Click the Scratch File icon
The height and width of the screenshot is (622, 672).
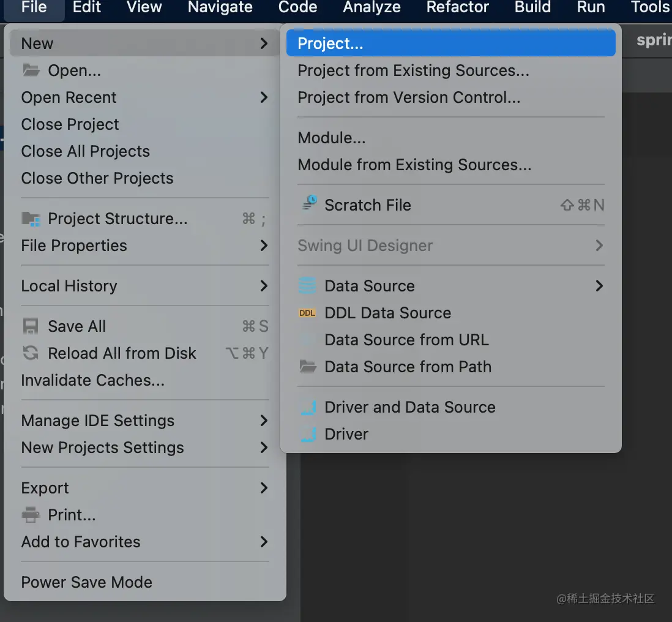pyautogui.click(x=310, y=204)
